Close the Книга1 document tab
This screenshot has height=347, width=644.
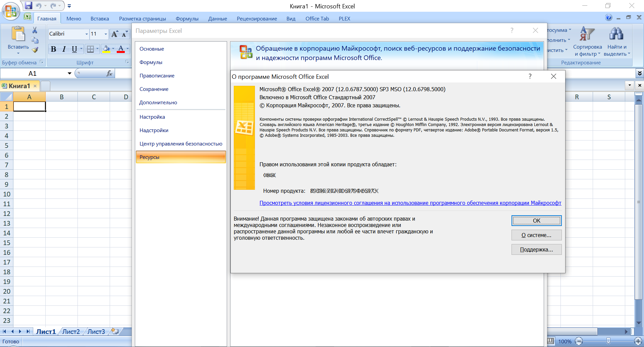point(35,86)
